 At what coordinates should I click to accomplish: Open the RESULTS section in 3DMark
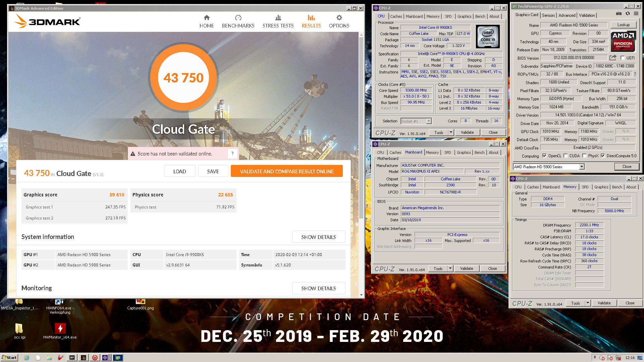click(311, 21)
